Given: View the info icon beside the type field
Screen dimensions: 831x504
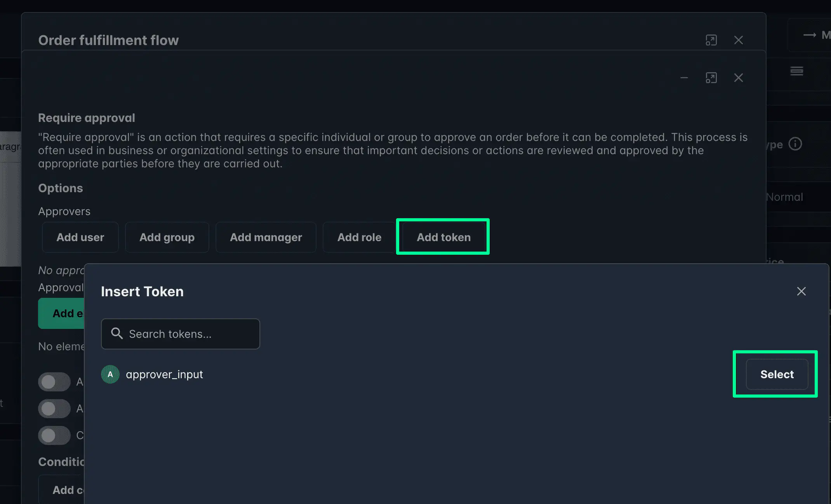Looking at the screenshot, I should tap(795, 144).
